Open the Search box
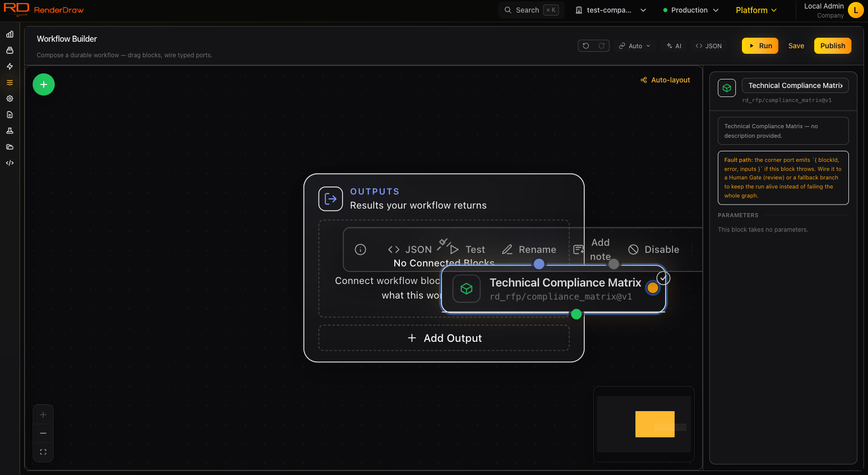The height and width of the screenshot is (475, 868). pos(531,10)
